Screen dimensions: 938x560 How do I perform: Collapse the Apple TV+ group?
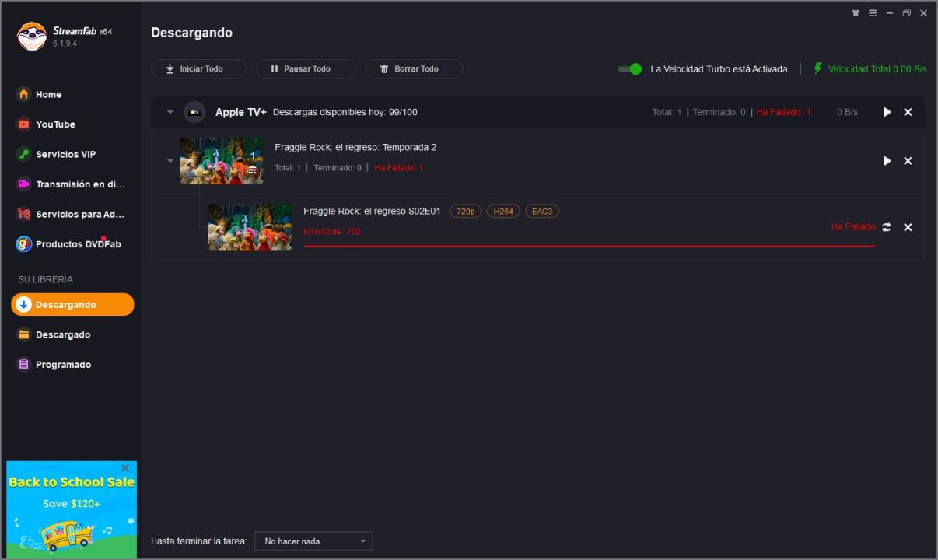[x=170, y=112]
